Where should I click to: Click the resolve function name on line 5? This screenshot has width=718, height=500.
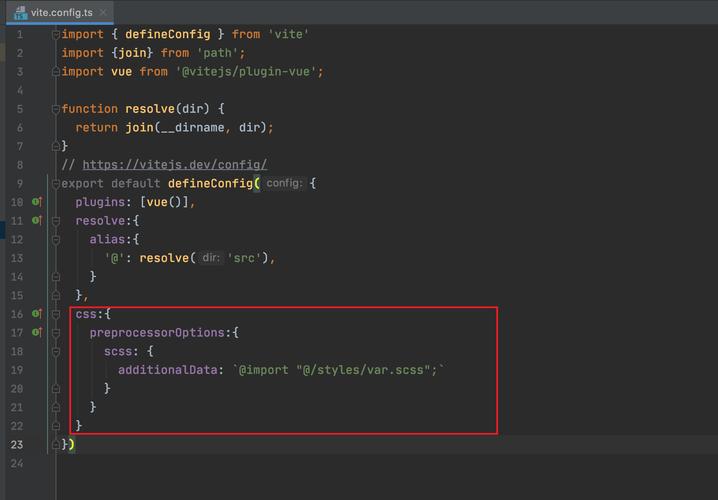click(150, 109)
